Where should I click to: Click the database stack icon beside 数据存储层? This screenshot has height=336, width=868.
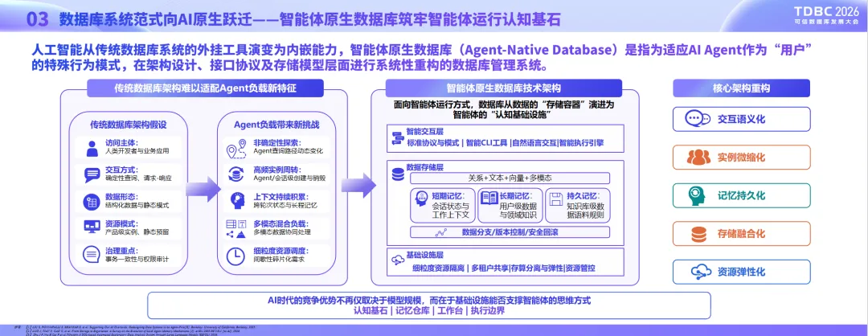[x=398, y=174]
